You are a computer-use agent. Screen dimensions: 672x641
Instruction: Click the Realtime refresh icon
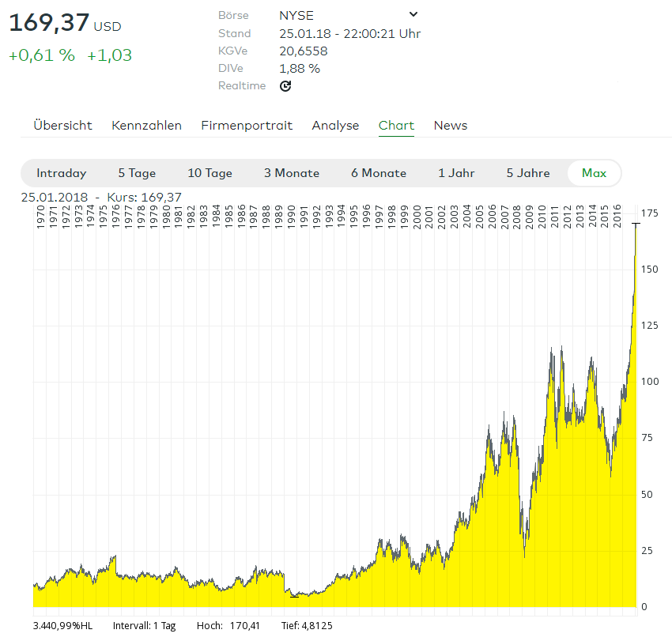point(285,86)
